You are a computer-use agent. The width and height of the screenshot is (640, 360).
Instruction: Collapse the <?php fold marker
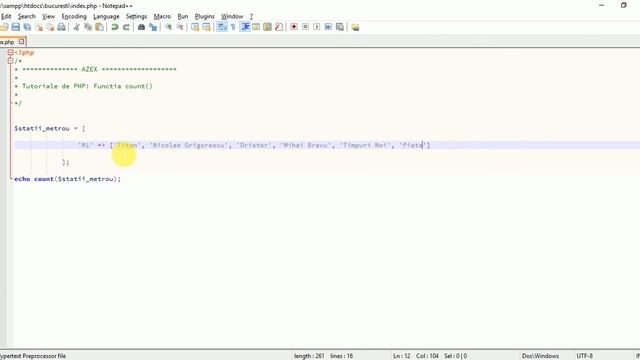[10, 52]
